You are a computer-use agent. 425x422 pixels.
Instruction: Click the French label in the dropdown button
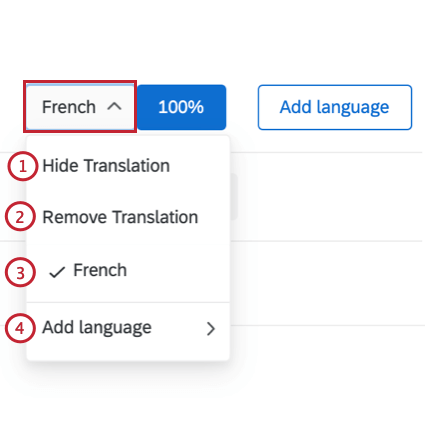coord(69,107)
